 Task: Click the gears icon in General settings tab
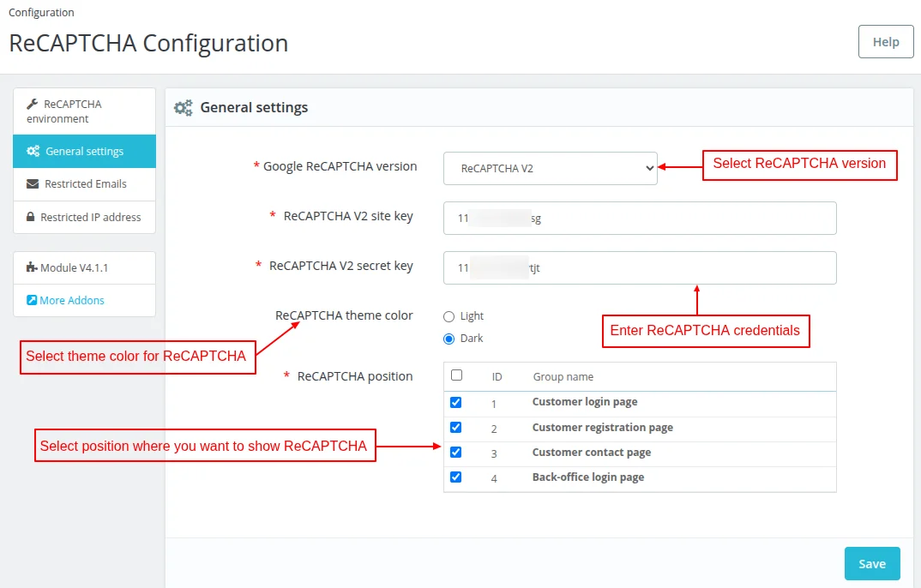[x=33, y=152]
